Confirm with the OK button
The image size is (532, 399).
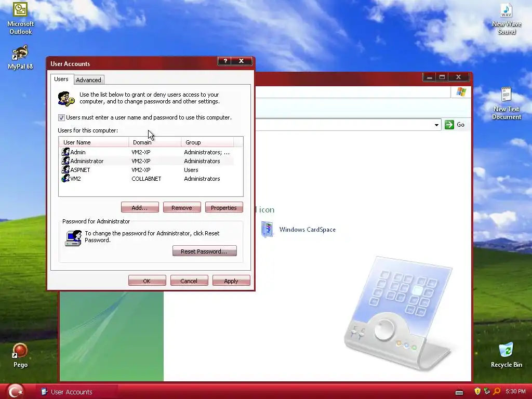click(147, 281)
